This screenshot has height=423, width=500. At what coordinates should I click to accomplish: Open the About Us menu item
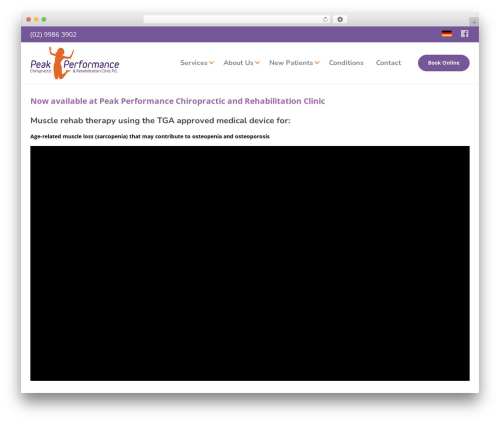pos(238,63)
